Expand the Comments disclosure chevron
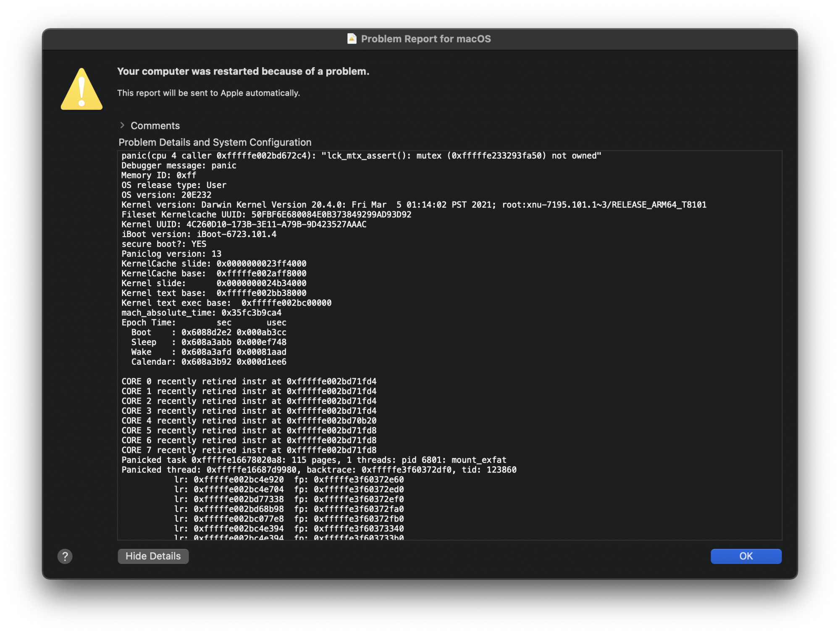 coord(122,125)
